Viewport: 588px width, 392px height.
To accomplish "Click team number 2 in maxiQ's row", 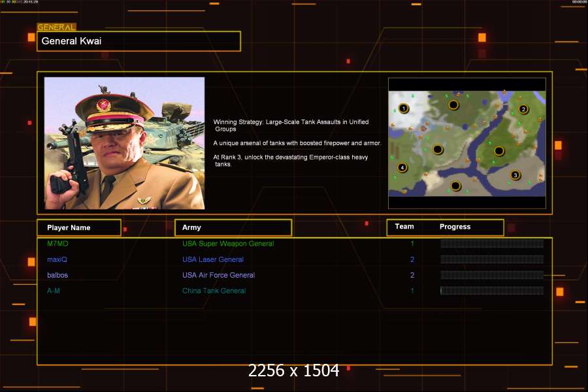I will 412,259.
